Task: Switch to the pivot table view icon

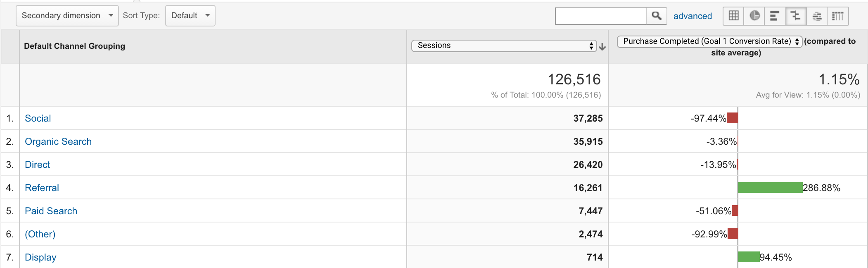Action: (838, 16)
